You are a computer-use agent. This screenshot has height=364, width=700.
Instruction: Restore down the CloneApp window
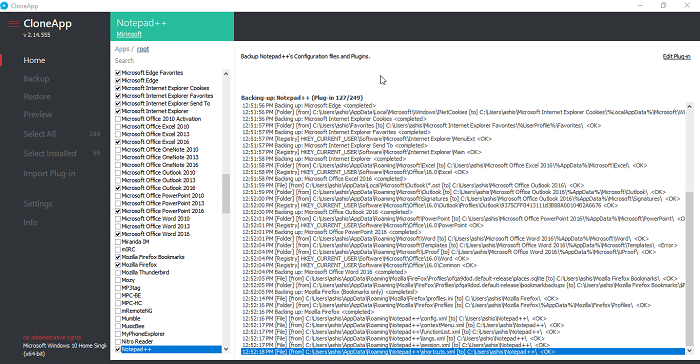coord(664,5)
